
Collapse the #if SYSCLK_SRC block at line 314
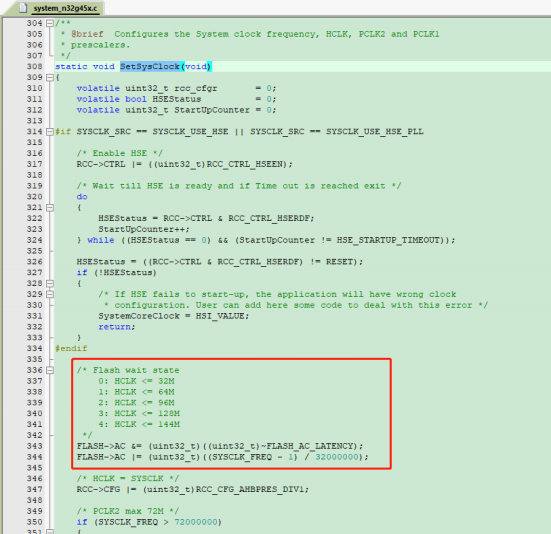click(50, 132)
